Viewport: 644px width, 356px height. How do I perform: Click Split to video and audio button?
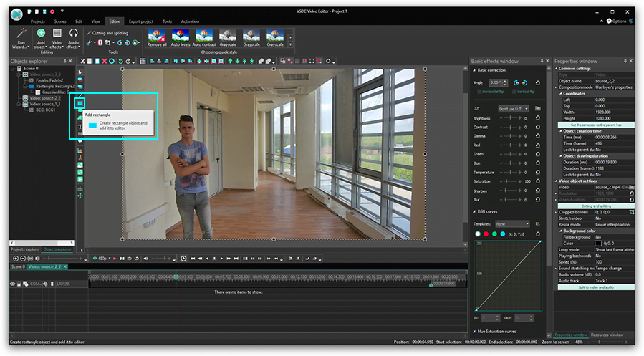[596, 287]
